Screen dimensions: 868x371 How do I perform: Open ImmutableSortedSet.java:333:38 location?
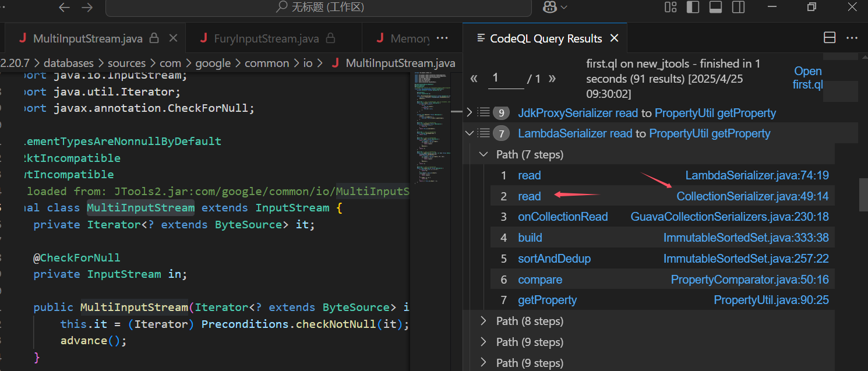[746, 238]
